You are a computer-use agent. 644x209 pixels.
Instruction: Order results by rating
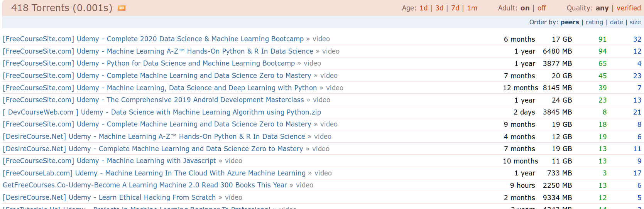[x=594, y=22]
